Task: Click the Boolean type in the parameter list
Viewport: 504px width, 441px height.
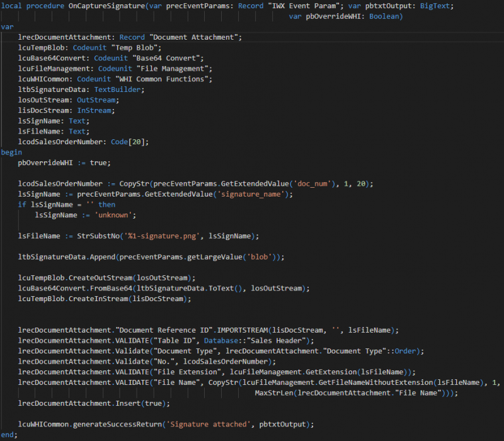Action: (384, 16)
